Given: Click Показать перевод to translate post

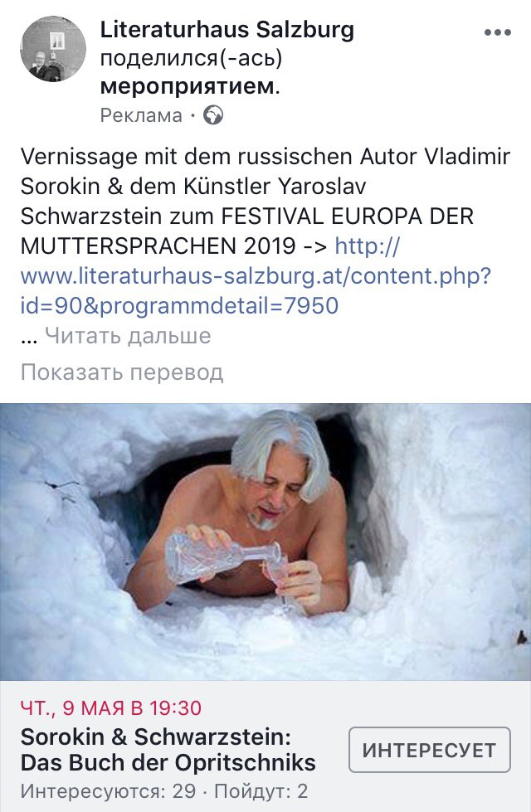Looking at the screenshot, I should [122, 372].
